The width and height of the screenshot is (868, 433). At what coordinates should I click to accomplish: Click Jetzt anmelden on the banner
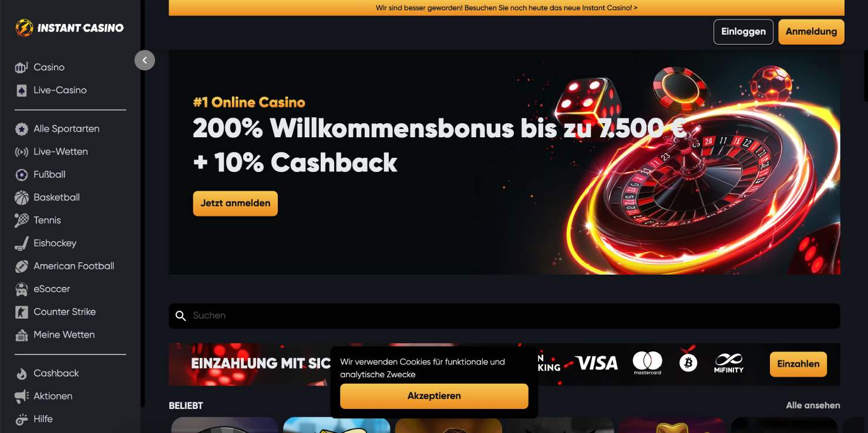pyautogui.click(x=235, y=203)
